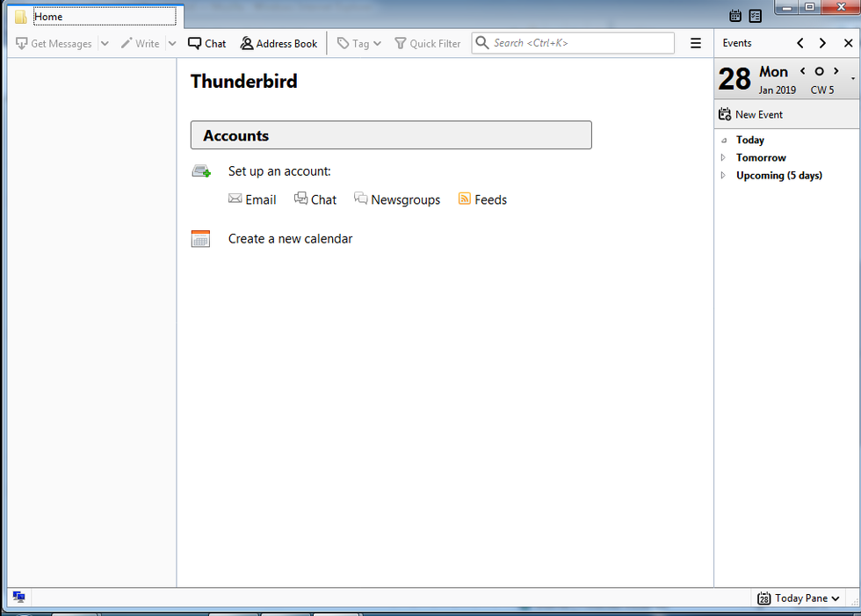Maximize the Thunderbird window
Viewport: 861px width, 616px height.
(x=809, y=6)
